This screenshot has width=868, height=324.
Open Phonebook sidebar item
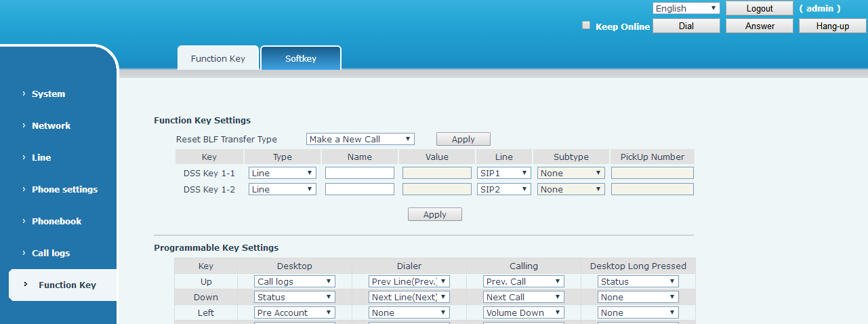coord(56,221)
